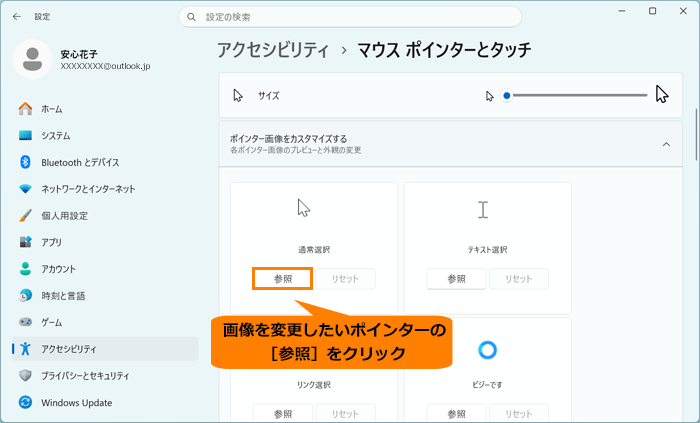This screenshot has width=700, height=423.
Task: Click the アプリ icon in sidebar
Action: (25, 242)
